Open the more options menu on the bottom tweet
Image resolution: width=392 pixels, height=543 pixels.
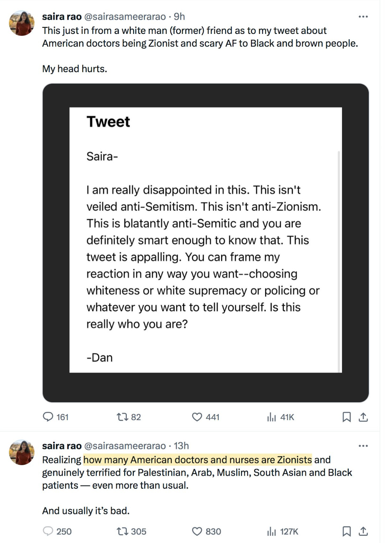click(363, 445)
